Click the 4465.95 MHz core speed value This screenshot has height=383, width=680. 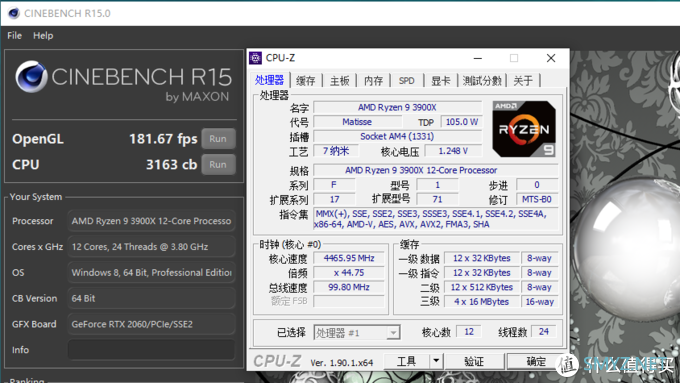coord(349,258)
